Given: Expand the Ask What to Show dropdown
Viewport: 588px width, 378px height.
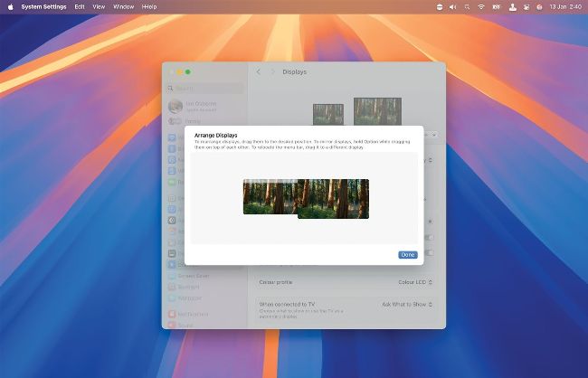Looking at the screenshot, I should click(x=407, y=305).
